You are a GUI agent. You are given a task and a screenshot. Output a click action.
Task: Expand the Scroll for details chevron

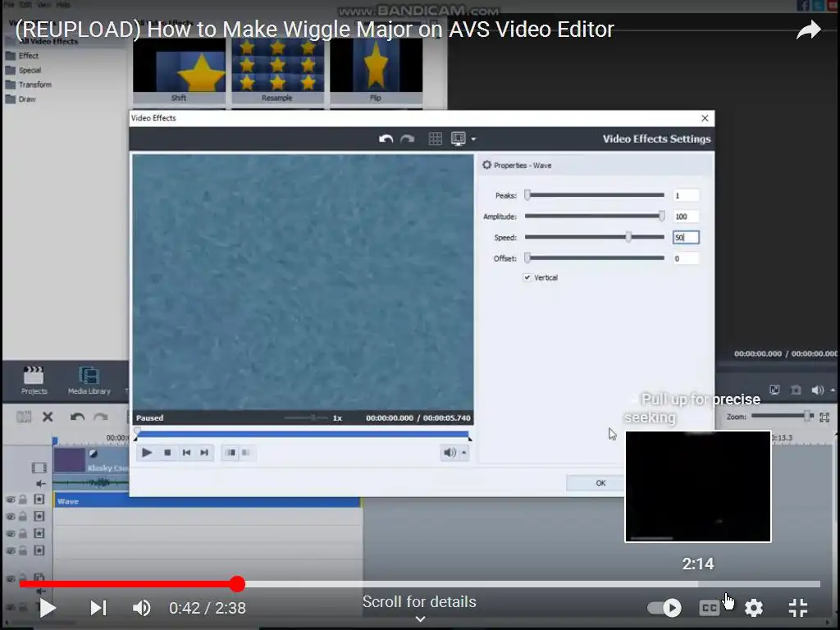(421, 619)
